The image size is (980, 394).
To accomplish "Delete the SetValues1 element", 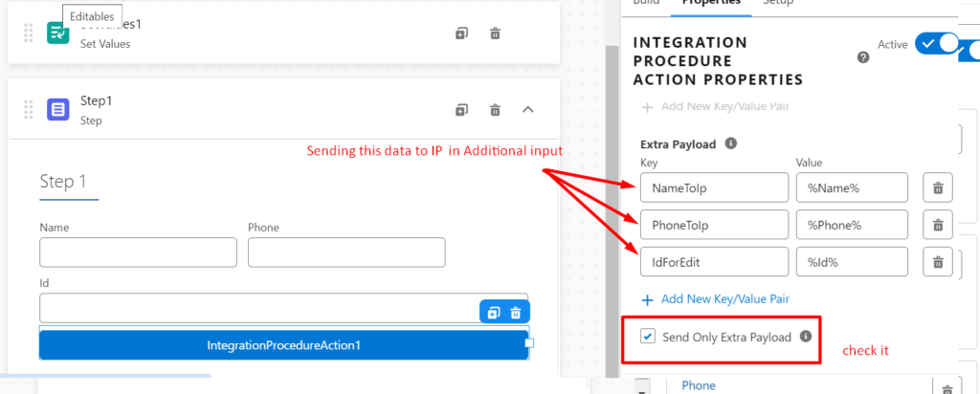I will [495, 33].
